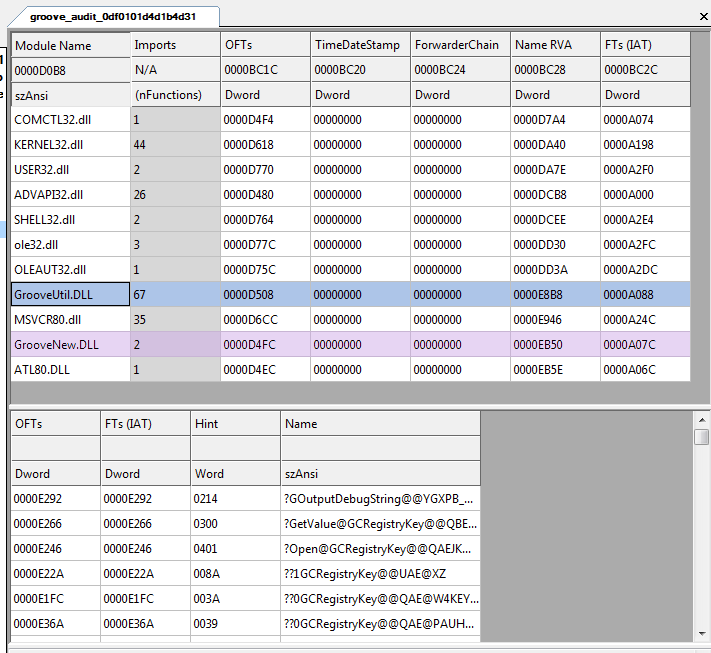
Task: Click the 0000BC1C offset cell under OFTs
Action: click(265, 69)
